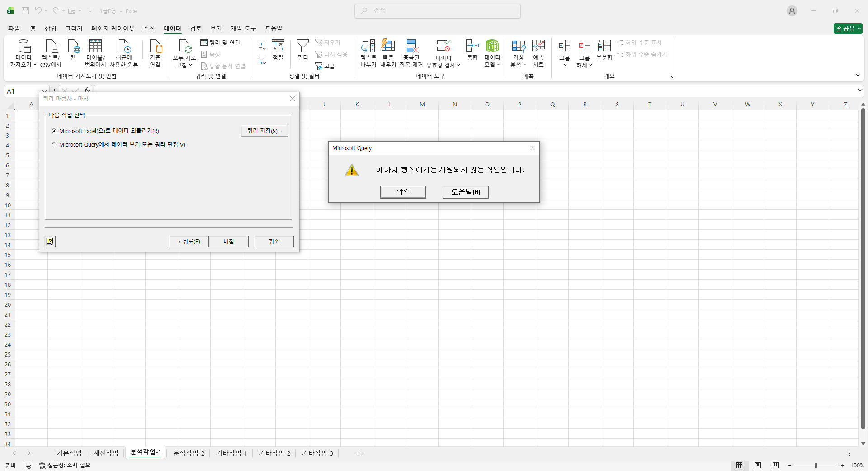Click the zoom slider in status bar

click(x=816, y=466)
